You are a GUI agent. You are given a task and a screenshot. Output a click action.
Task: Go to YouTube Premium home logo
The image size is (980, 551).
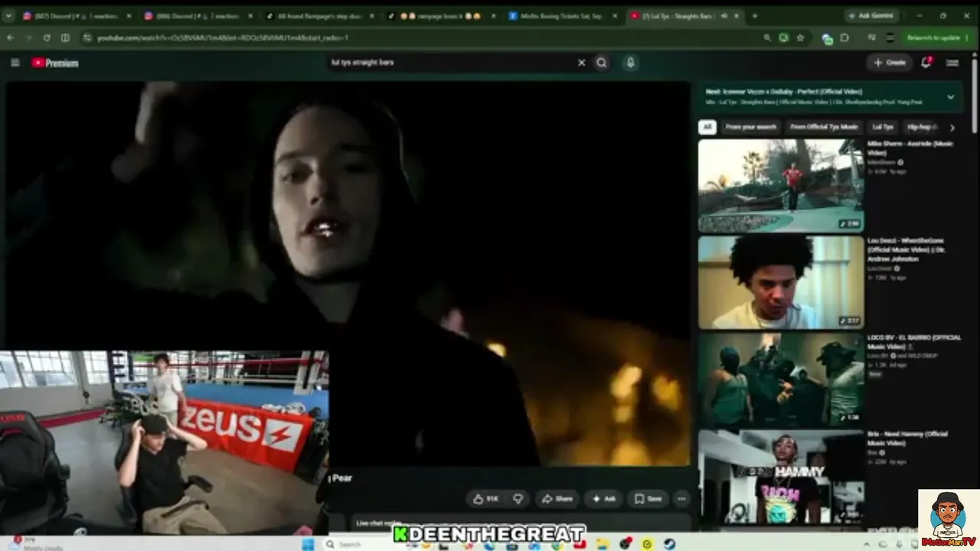[55, 63]
